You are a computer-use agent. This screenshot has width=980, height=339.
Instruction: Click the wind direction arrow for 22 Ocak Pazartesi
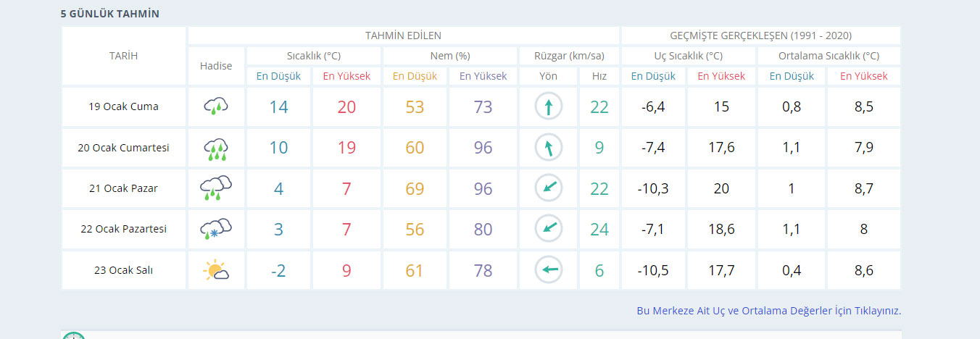[x=549, y=229]
